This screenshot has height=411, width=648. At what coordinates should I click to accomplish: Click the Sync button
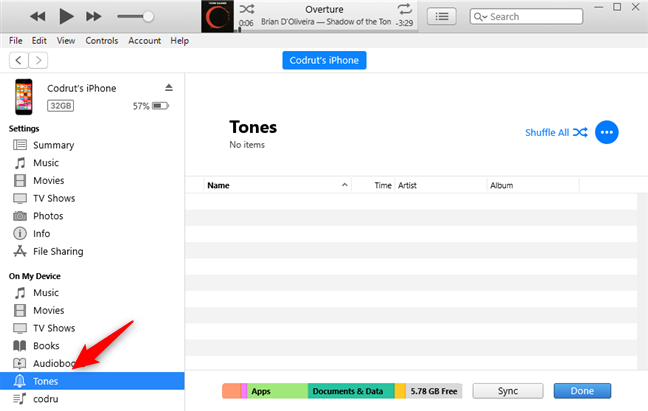pos(508,391)
